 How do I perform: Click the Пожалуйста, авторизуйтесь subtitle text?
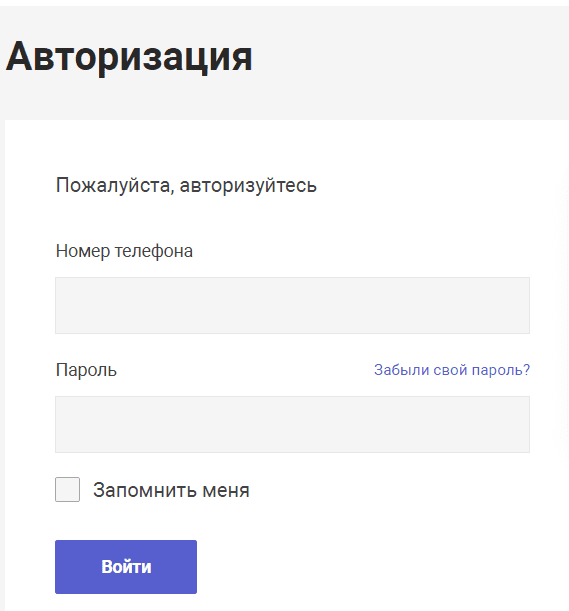point(186,185)
